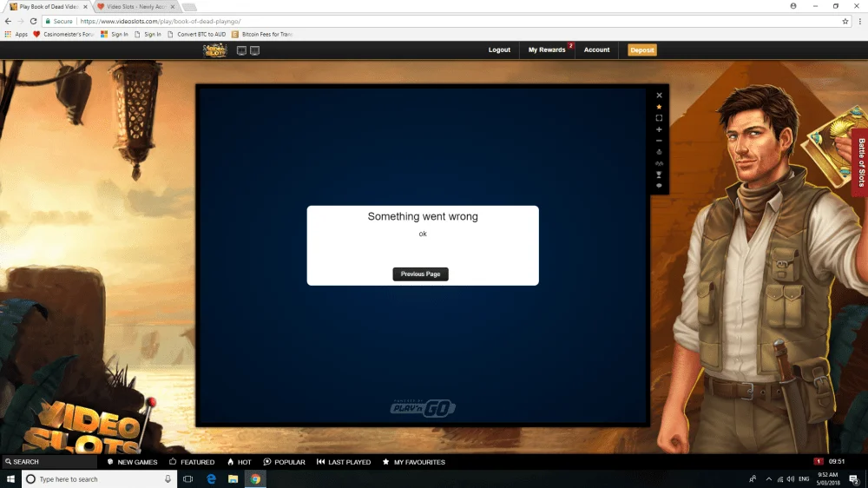
Task: Open the Account menu
Action: pyautogui.click(x=596, y=49)
